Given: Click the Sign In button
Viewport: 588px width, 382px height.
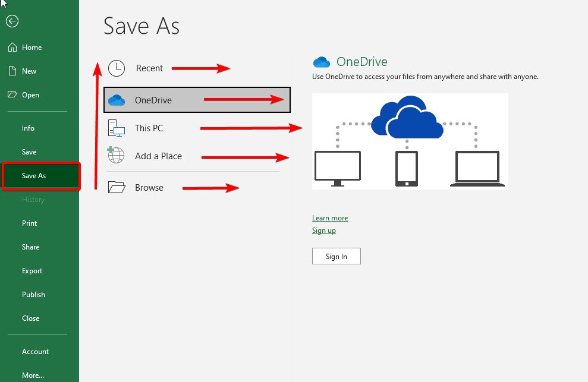Looking at the screenshot, I should (337, 256).
